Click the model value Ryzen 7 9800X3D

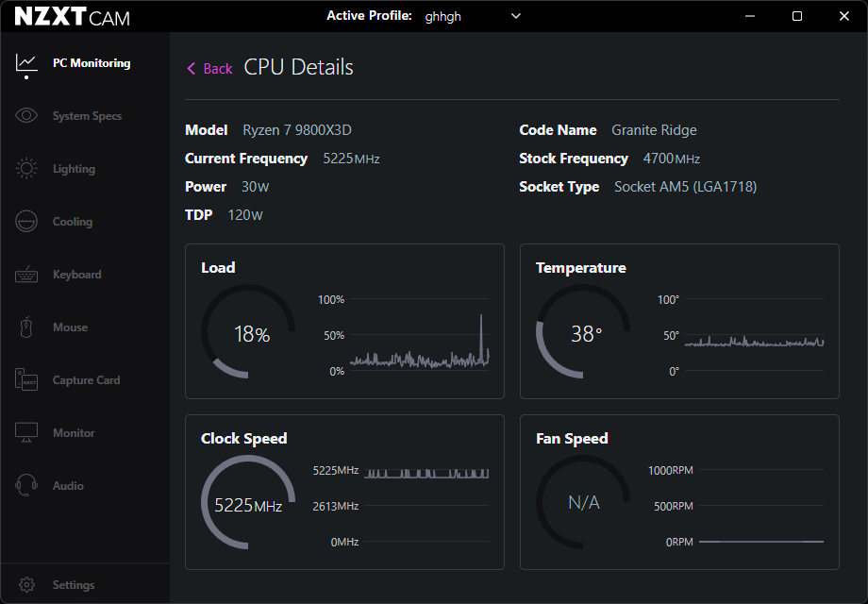point(297,130)
